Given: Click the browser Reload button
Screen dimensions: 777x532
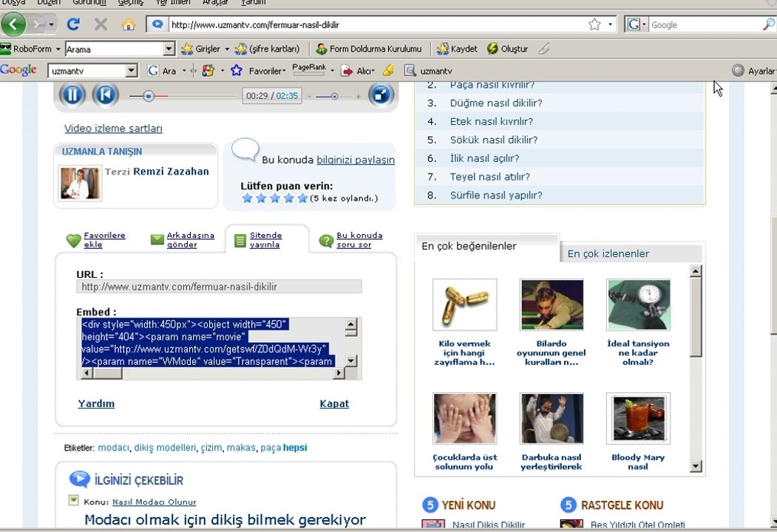Looking at the screenshot, I should point(73,24).
